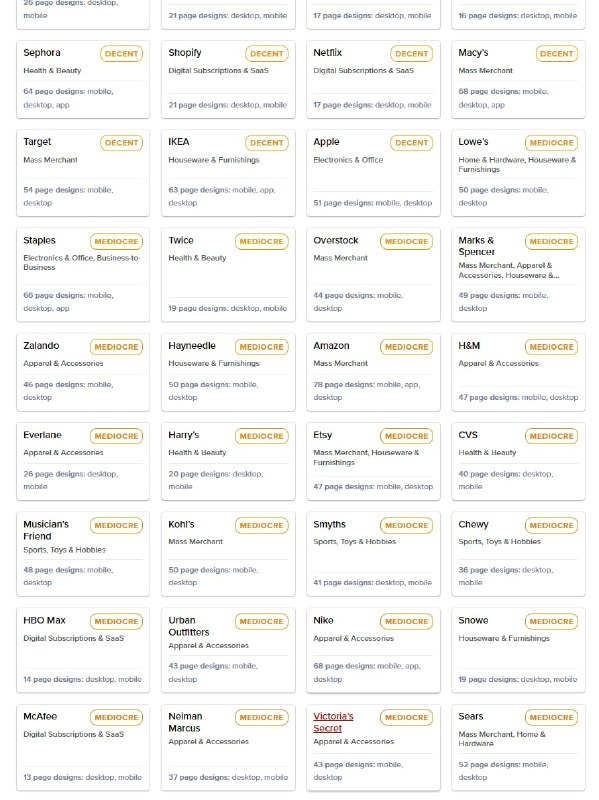Open the Sephora benchmark card

click(83, 79)
